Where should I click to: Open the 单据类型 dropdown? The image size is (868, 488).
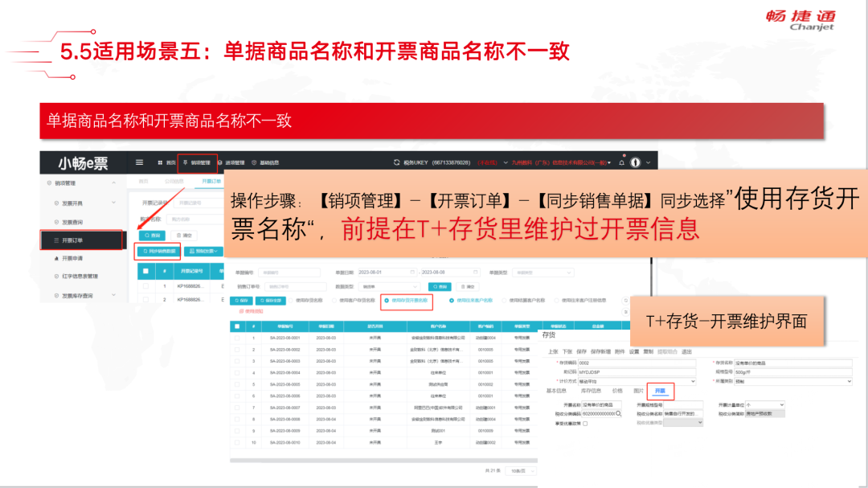[x=543, y=273]
